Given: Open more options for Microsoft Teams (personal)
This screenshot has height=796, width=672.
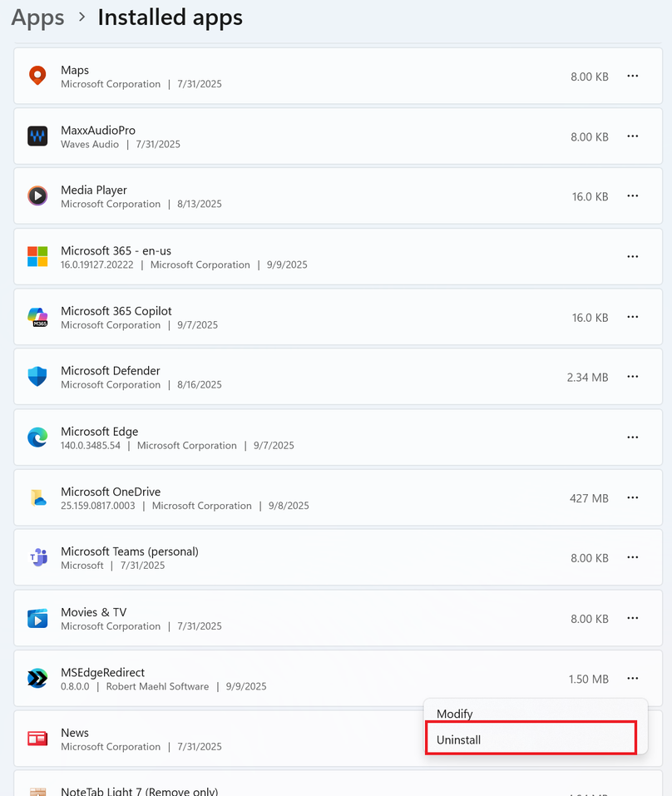Looking at the screenshot, I should (632, 557).
